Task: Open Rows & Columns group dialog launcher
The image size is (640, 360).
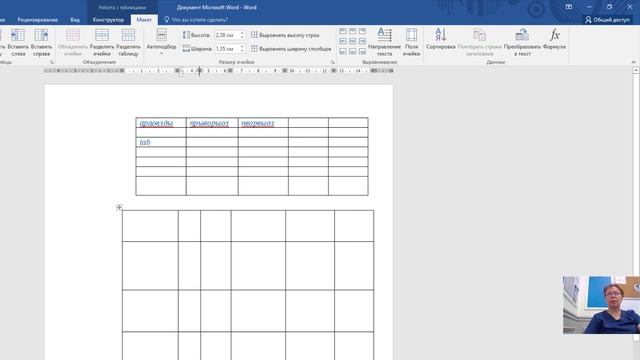Action: coord(52,62)
